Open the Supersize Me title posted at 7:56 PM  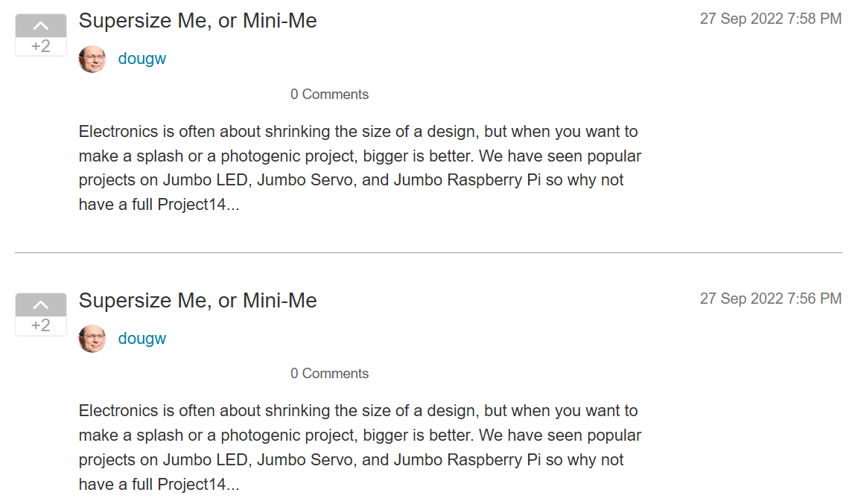pyautogui.click(x=197, y=301)
